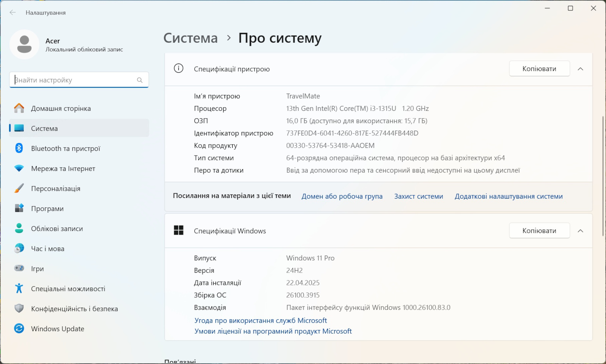Click the person icon for Облікові записи
Screen dimensions: 606x364
click(19, 228)
